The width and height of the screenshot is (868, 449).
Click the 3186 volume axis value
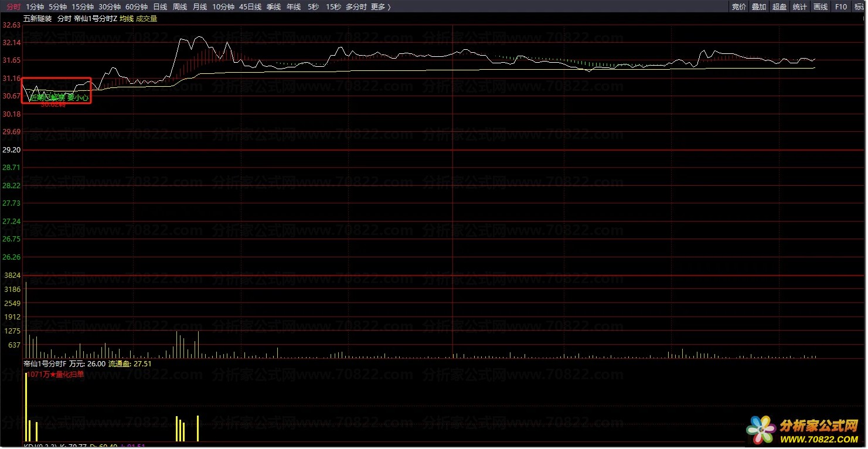point(13,290)
